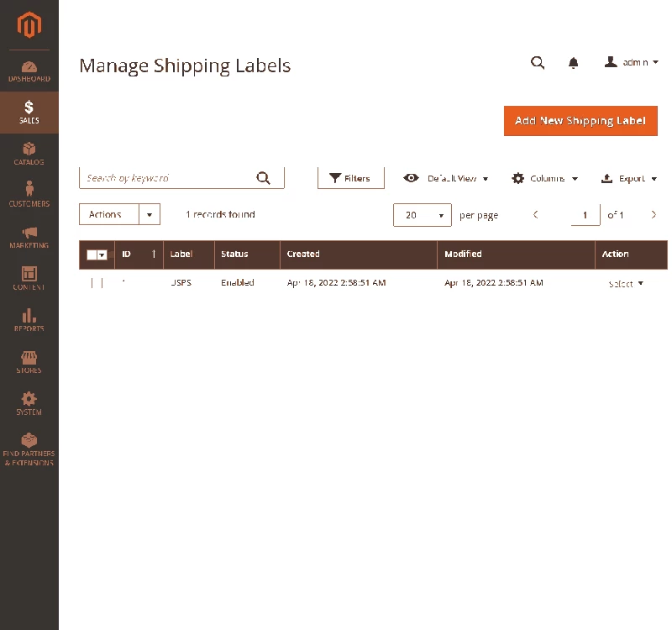The image size is (672, 630).
Task: Click the Actions button label
Action: [109, 214]
